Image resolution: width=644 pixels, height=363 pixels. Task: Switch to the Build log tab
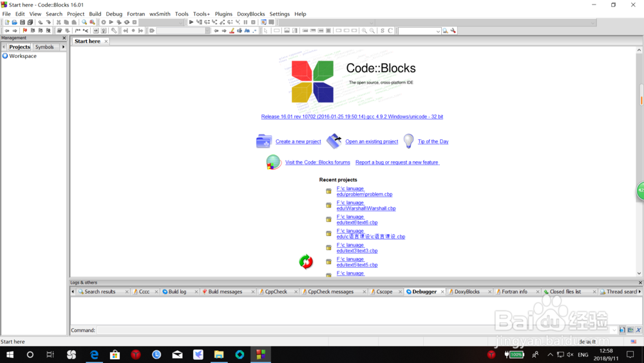click(177, 291)
